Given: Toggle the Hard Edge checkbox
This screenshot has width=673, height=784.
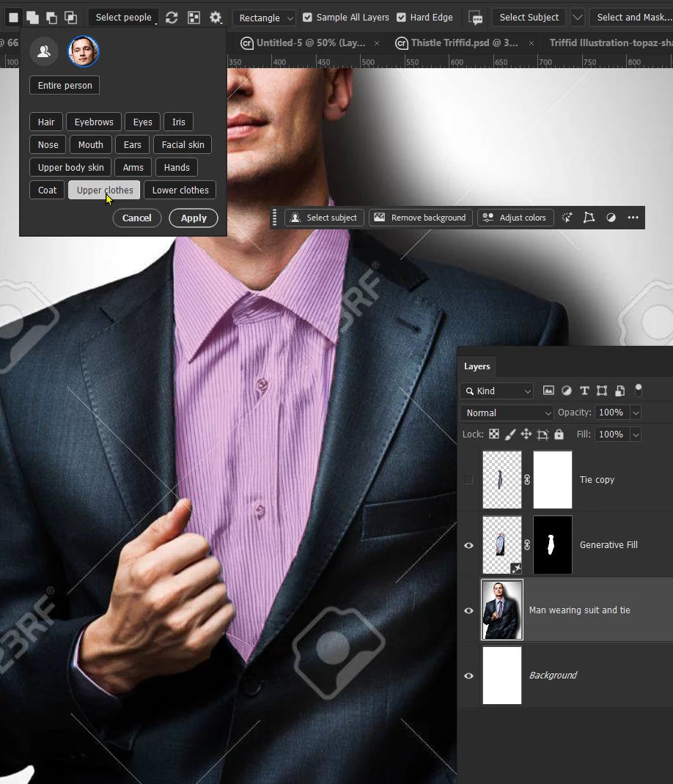Looking at the screenshot, I should point(401,18).
